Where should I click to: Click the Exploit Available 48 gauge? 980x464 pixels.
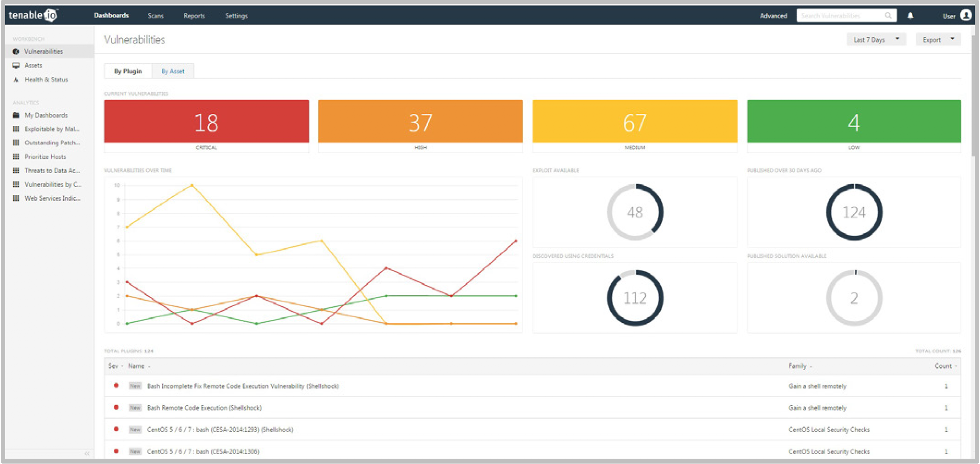(x=635, y=212)
